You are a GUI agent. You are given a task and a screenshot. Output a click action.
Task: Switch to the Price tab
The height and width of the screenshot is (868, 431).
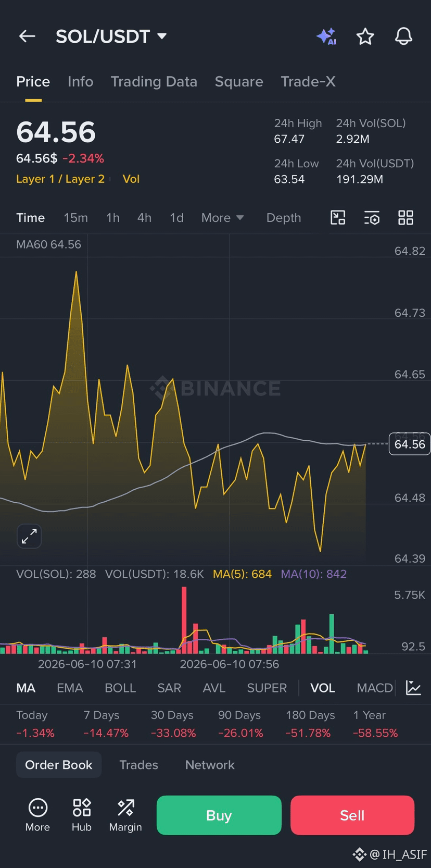coord(33,81)
